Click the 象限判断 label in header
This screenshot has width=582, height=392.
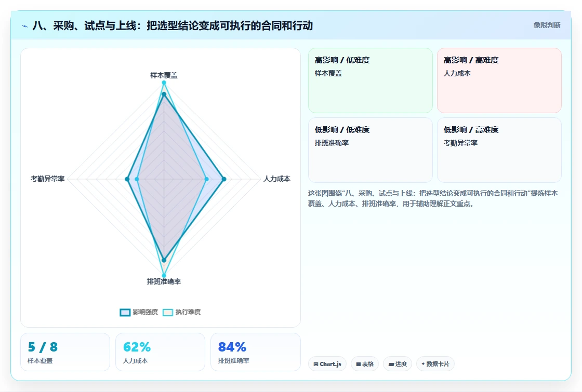coord(547,25)
